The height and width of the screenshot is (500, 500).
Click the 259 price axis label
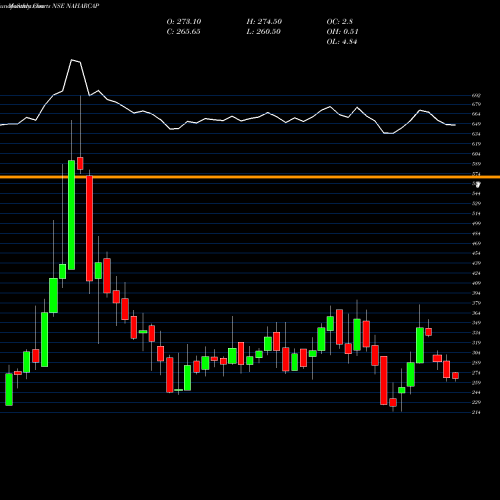click(x=476, y=383)
